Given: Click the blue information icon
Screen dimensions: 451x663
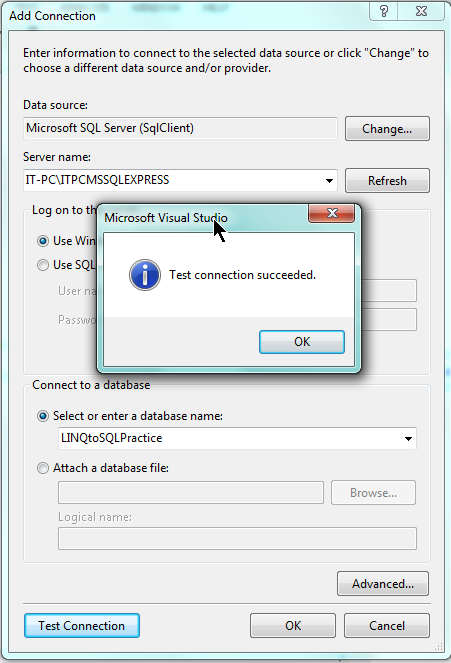Looking at the screenshot, I should point(145,275).
